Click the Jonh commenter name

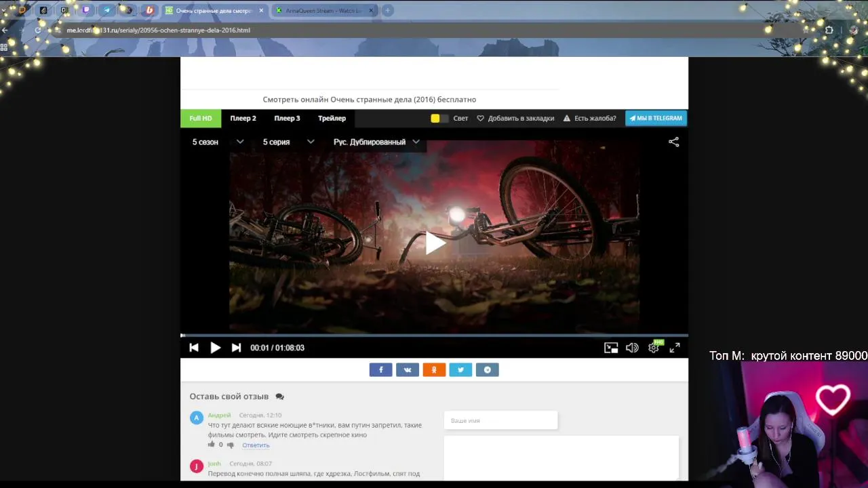[214, 464]
